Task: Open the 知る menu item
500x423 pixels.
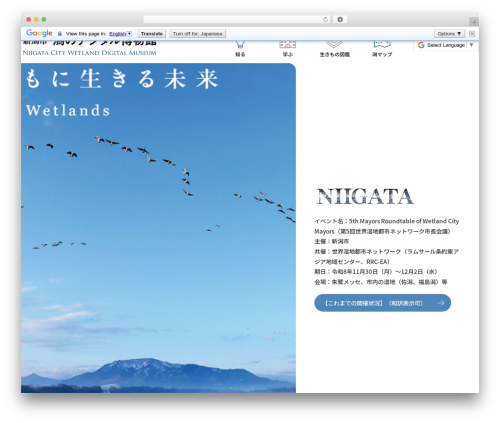Action: pyautogui.click(x=240, y=48)
